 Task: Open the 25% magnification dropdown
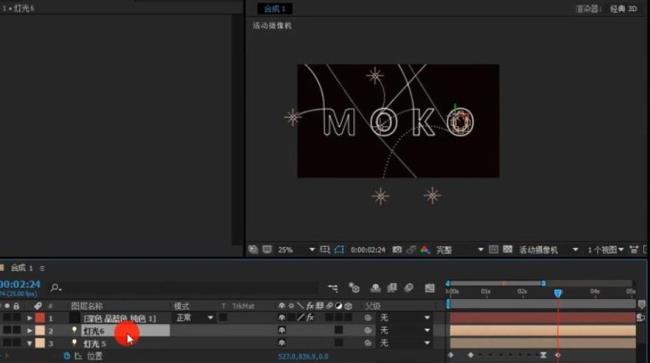[296, 249]
